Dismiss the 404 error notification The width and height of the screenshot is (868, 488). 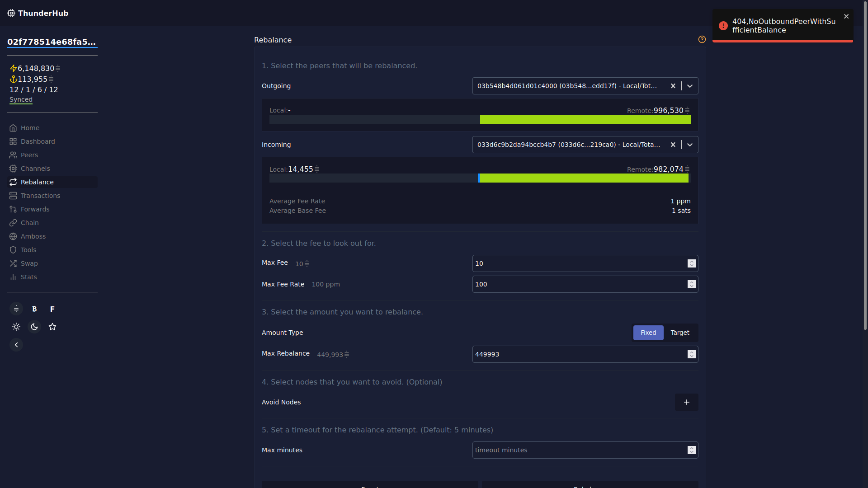pos(846,17)
